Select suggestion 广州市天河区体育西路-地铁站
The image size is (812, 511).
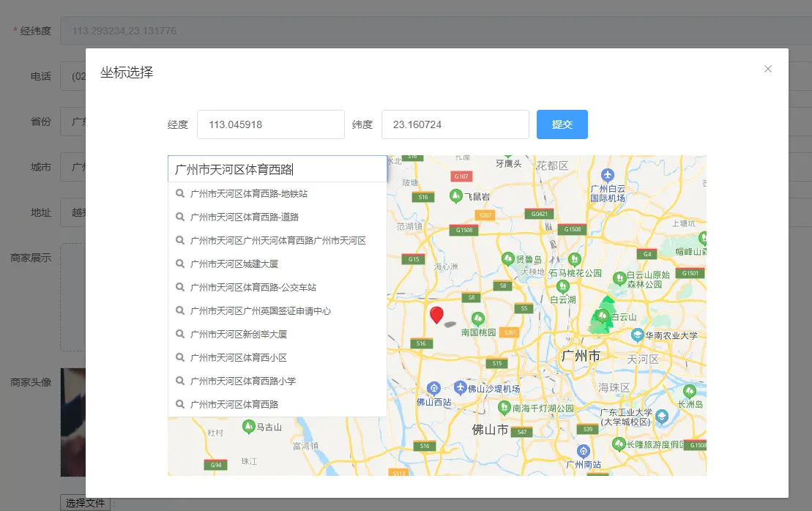point(277,193)
